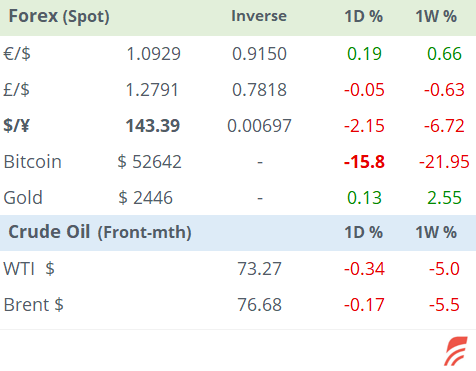Select the WTI $ row label
Viewport: 476px width, 371px height.
coord(29,269)
